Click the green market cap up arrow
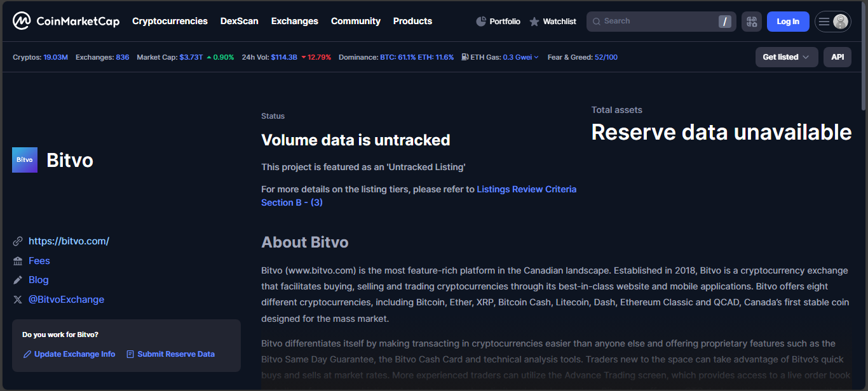 [x=209, y=57]
